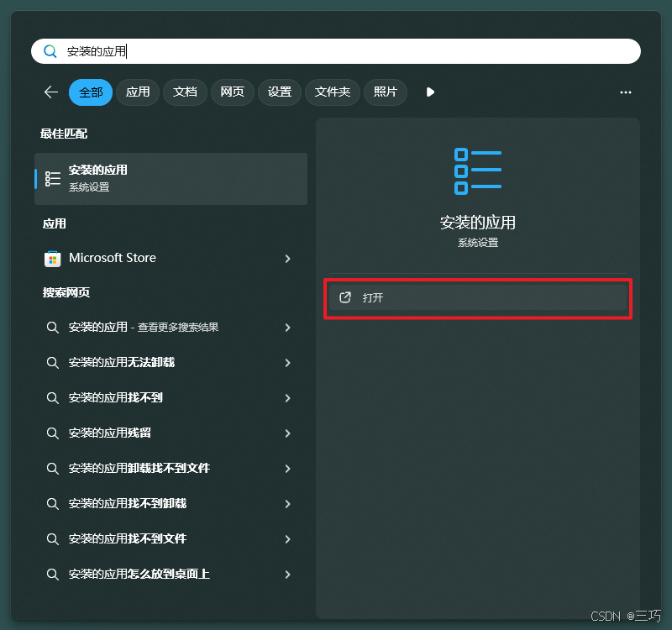
Task: Click search icon beside 安装的应用无法卸载
Action: click(52, 363)
